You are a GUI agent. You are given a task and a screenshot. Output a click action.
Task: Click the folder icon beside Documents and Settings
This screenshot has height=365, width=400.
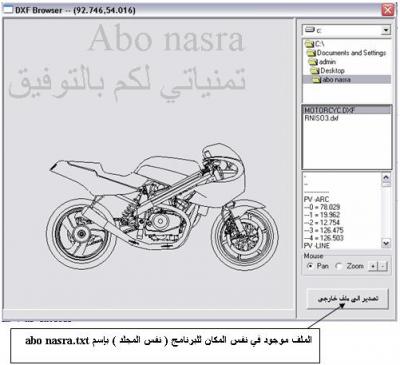(x=312, y=53)
